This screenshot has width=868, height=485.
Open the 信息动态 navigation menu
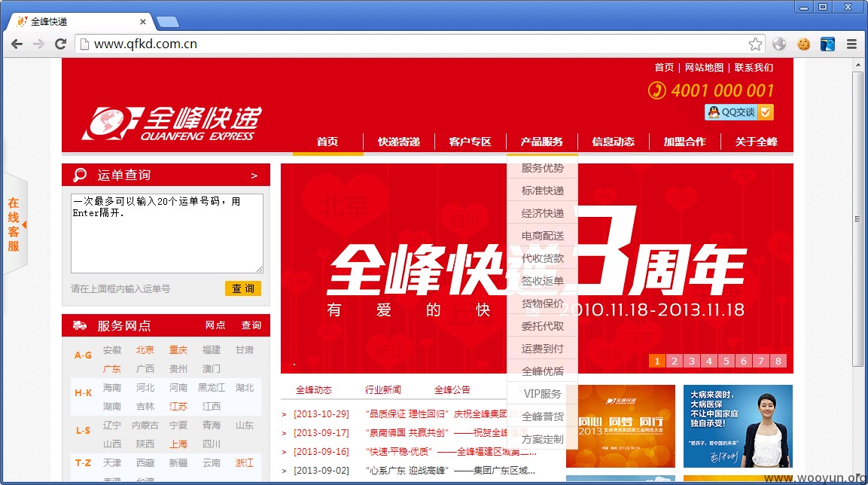click(x=613, y=142)
